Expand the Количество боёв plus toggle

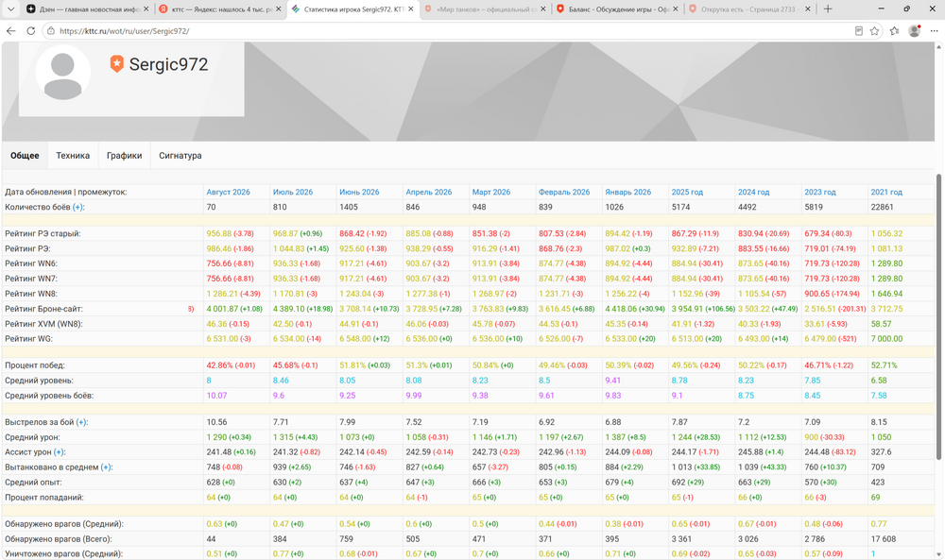pyautogui.click(x=78, y=207)
